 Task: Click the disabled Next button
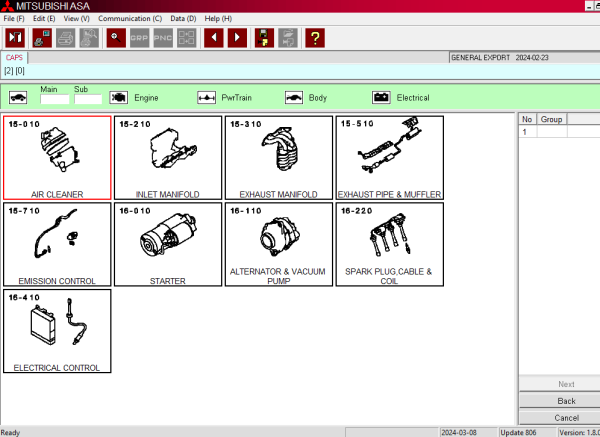pos(560,384)
